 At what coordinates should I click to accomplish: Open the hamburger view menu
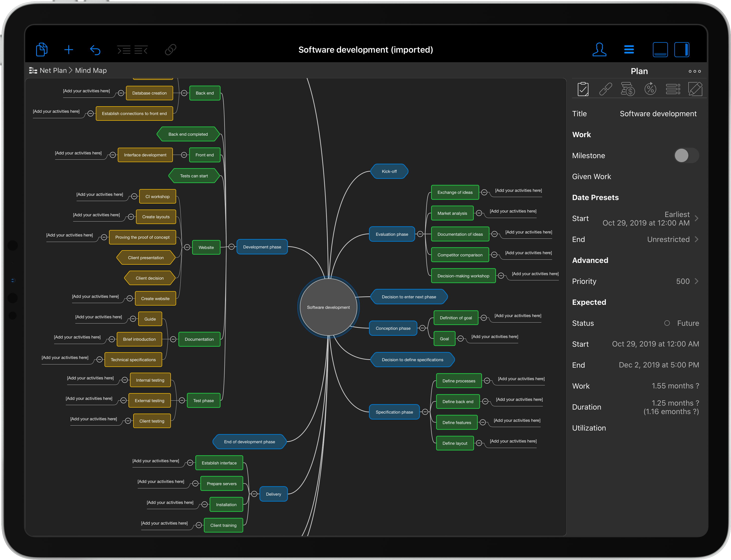point(629,50)
